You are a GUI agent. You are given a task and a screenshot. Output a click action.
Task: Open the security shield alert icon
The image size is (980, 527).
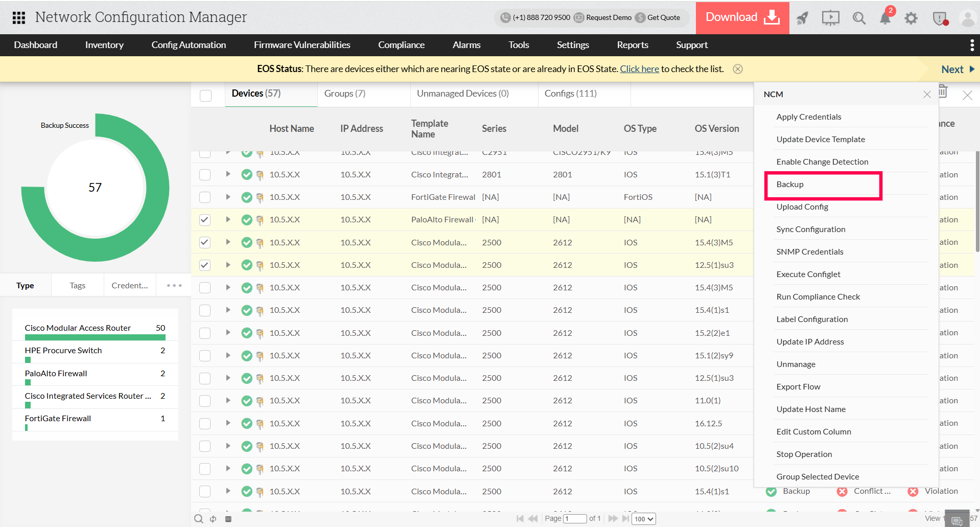[940, 18]
